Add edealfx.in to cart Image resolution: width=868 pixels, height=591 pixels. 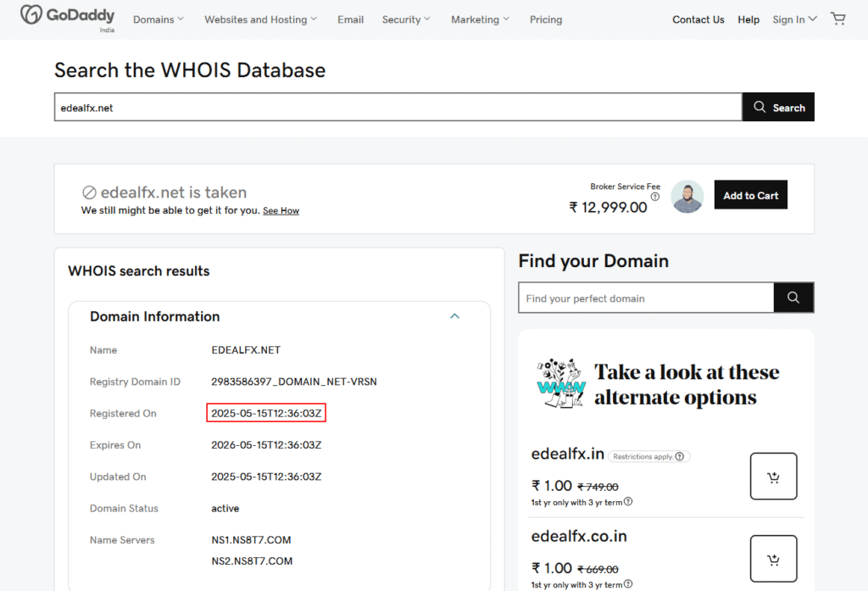pos(773,477)
